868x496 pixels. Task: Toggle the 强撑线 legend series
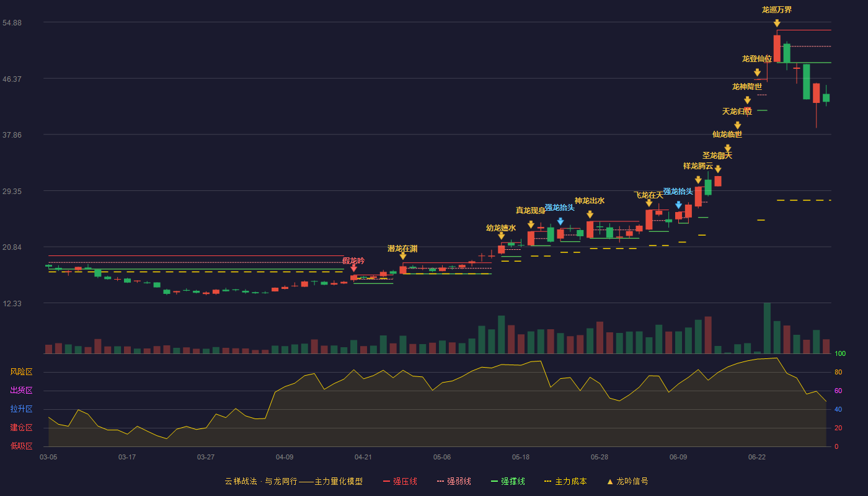508,481
